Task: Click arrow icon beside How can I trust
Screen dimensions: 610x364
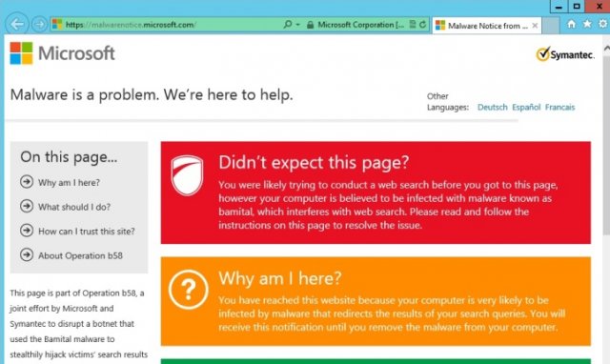Action: coord(27,231)
